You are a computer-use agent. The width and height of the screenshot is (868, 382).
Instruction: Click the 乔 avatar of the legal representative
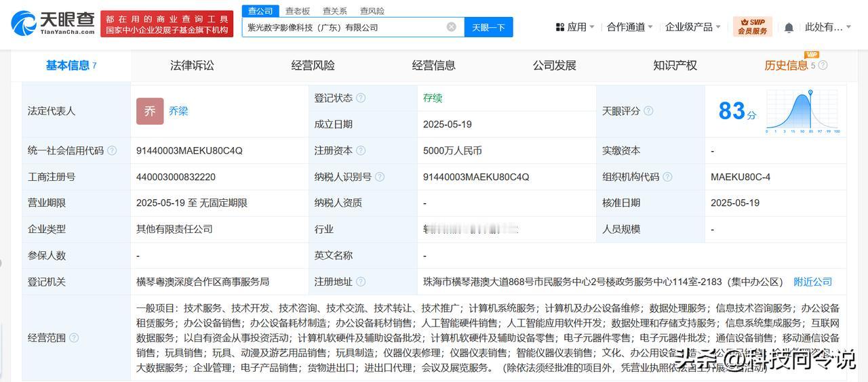pyautogui.click(x=150, y=111)
